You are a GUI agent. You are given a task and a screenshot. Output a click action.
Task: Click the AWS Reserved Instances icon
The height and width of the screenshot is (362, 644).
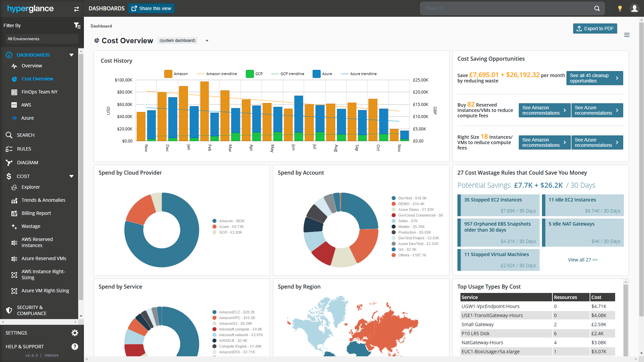pyautogui.click(x=14, y=243)
